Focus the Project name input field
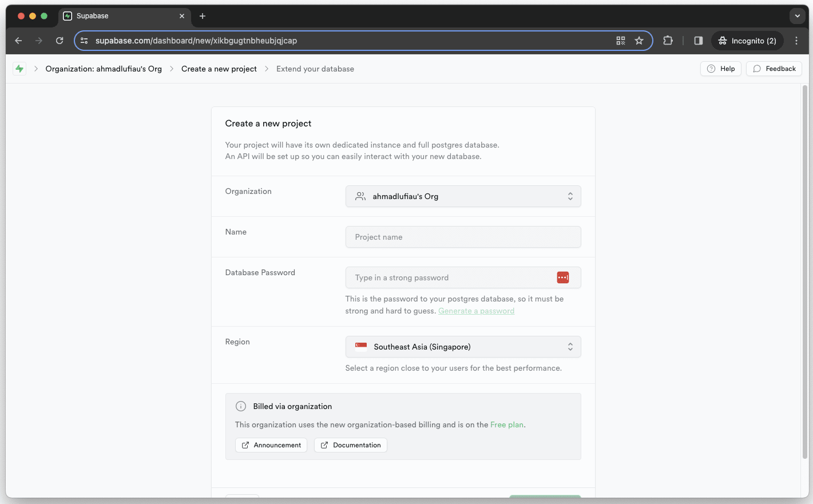The width and height of the screenshot is (813, 504). click(463, 237)
